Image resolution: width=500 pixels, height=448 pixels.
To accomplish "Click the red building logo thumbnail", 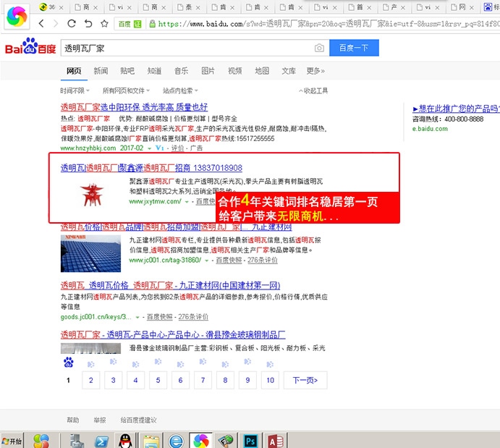I will [x=92, y=195].
